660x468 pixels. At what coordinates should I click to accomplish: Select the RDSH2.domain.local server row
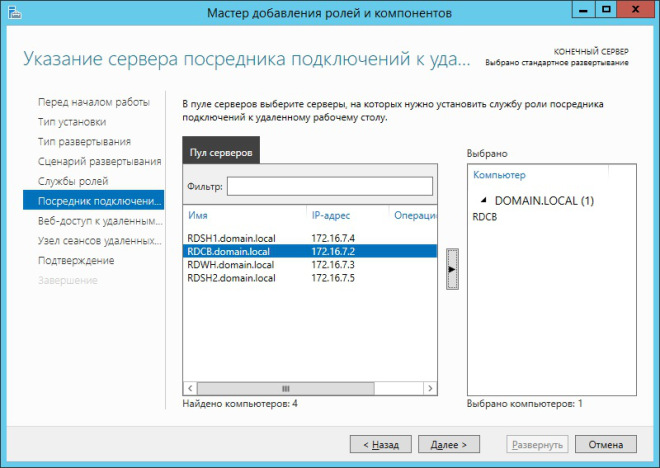click(231, 278)
